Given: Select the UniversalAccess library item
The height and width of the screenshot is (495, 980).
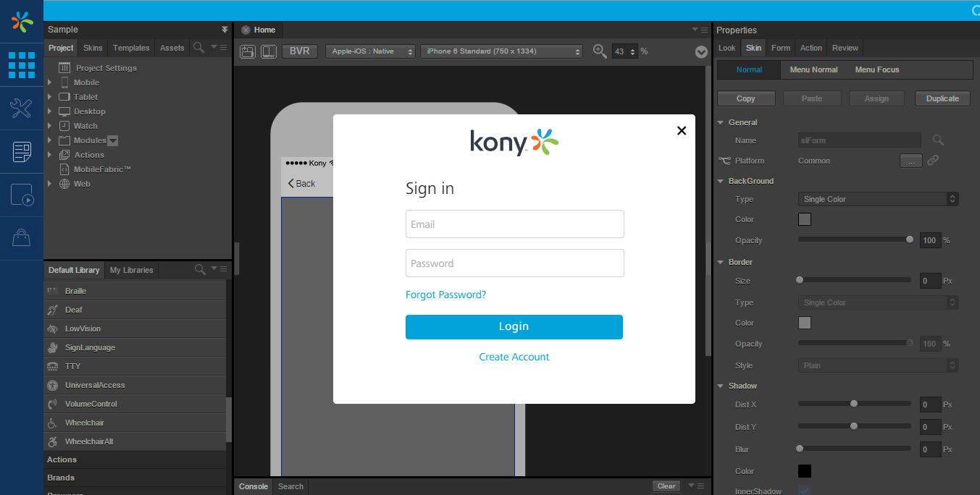Looking at the screenshot, I should (135, 385).
